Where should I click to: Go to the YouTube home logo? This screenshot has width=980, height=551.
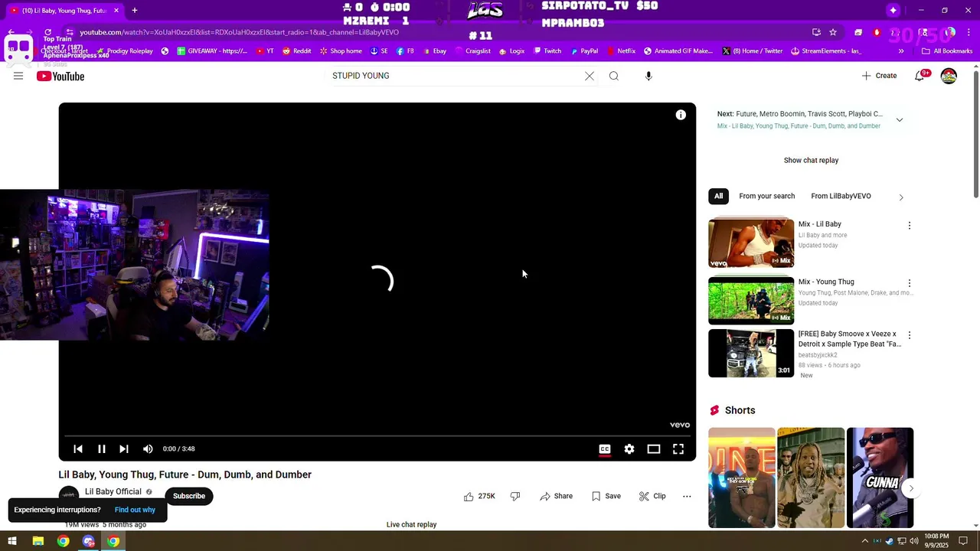pyautogui.click(x=60, y=76)
